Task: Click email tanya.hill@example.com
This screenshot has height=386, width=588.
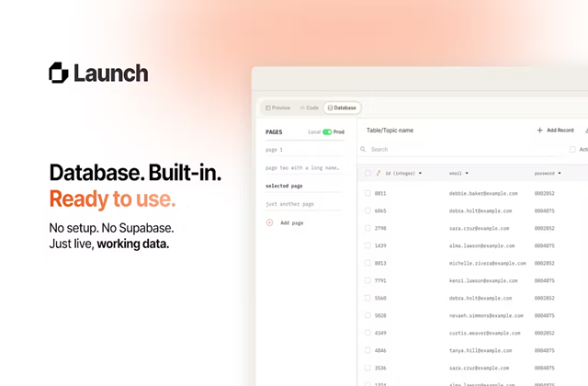Action: click(481, 350)
